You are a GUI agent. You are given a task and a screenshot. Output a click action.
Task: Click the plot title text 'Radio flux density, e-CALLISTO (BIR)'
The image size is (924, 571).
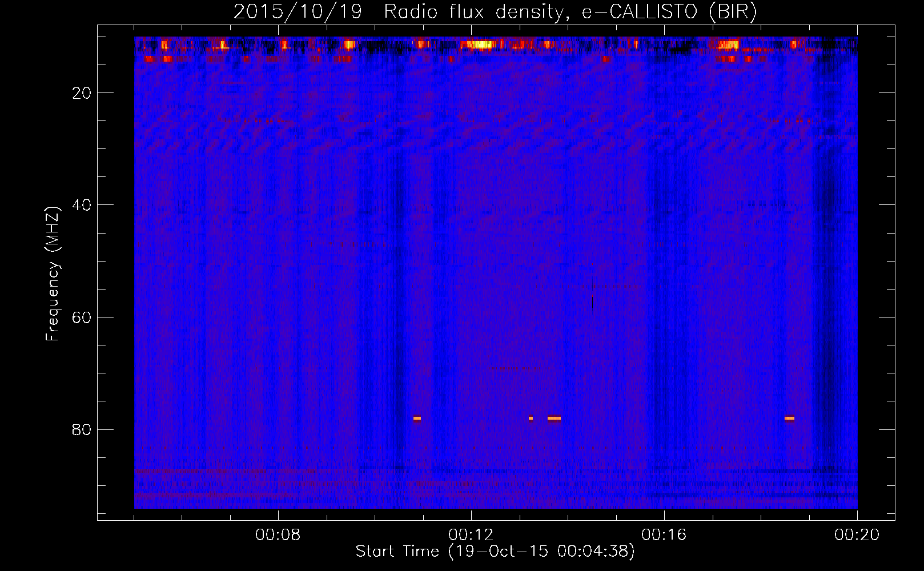point(571,12)
